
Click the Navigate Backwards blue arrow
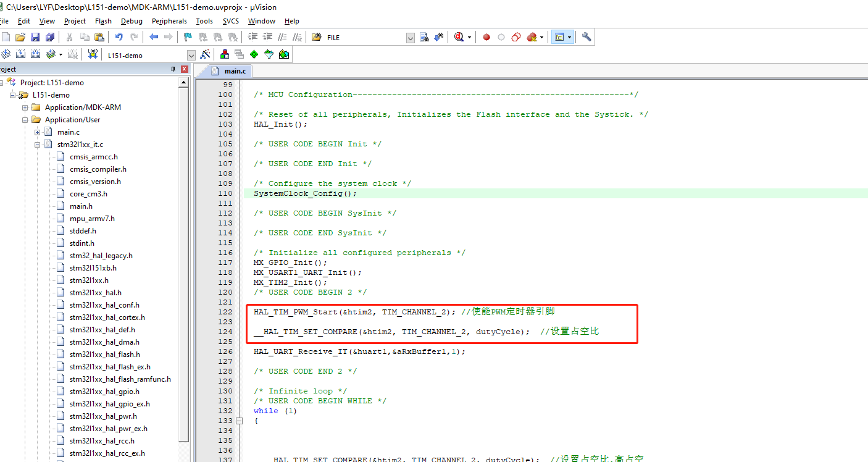[154, 37]
